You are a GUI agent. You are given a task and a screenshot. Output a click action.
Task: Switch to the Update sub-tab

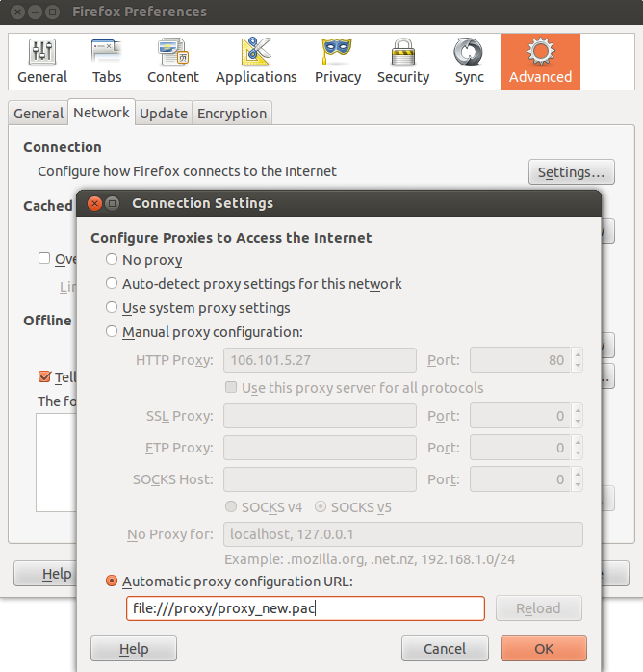[164, 114]
